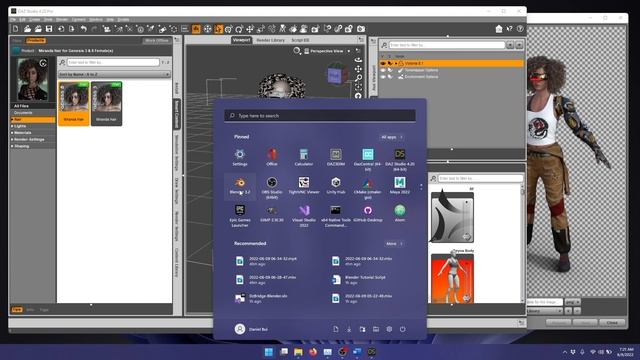Open the DzBridge-Blender recommended file
The height and width of the screenshot is (360, 640).
263,298
